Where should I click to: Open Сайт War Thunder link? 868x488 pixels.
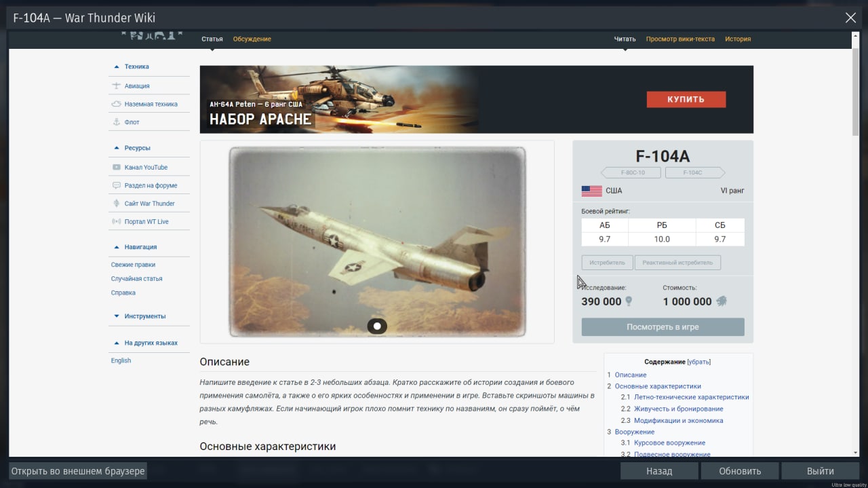pos(149,204)
